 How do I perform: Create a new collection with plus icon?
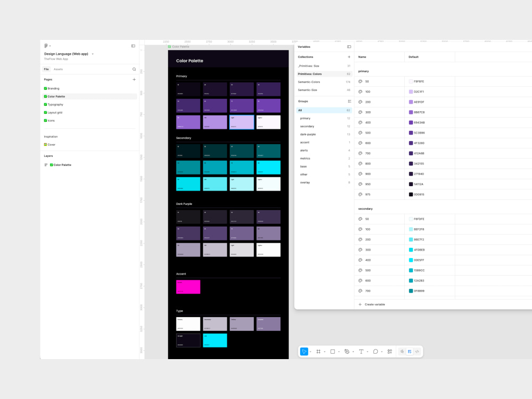(x=349, y=57)
